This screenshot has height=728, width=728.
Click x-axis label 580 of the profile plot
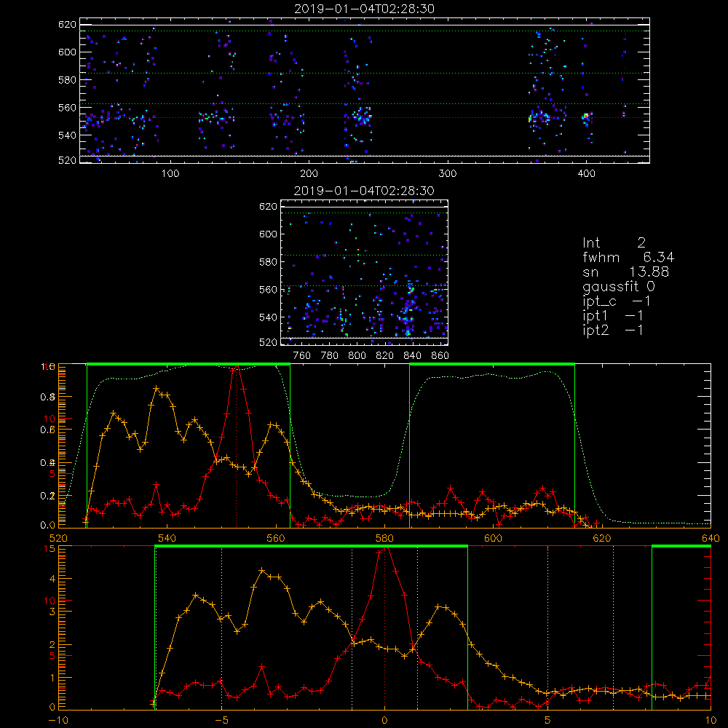384,538
